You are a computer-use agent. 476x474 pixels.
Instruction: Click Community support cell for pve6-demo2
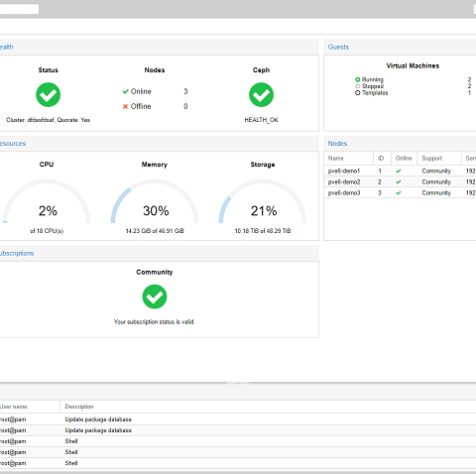[x=436, y=181]
